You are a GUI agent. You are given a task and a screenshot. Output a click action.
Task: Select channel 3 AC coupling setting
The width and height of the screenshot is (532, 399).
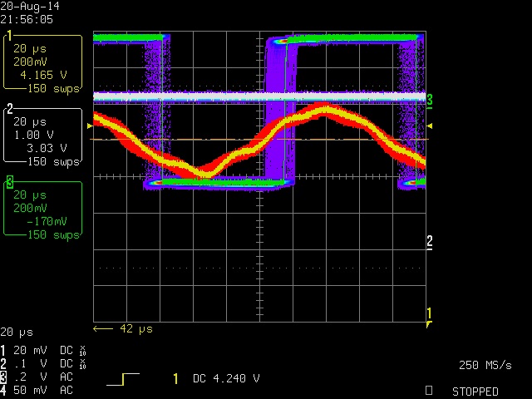tap(66, 377)
